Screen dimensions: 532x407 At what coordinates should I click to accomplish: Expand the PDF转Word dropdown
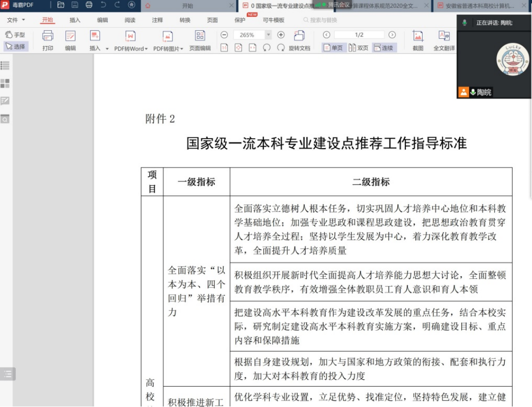tap(146, 49)
